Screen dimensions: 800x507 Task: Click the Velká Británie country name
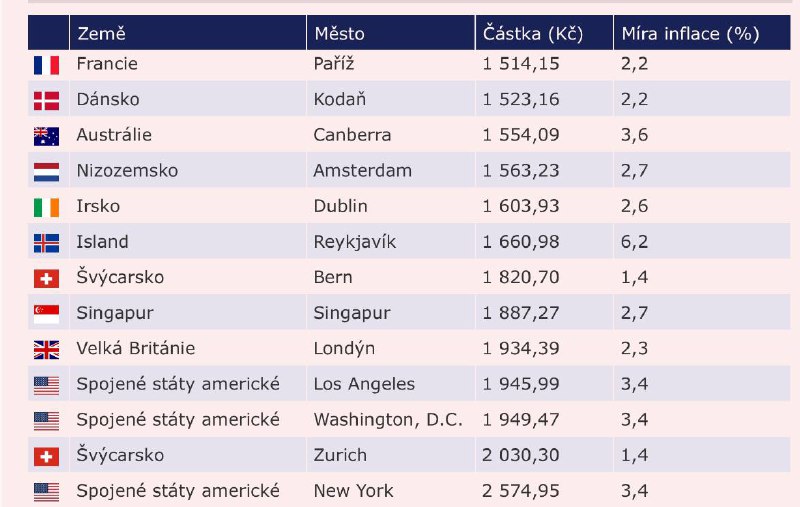(135, 349)
